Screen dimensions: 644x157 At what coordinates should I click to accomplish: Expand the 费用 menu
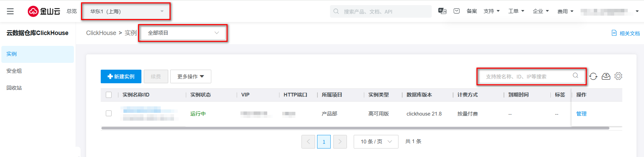coord(565,11)
